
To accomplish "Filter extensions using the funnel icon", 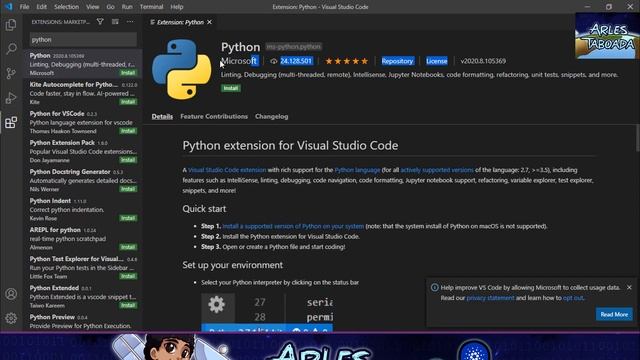I will point(100,22).
